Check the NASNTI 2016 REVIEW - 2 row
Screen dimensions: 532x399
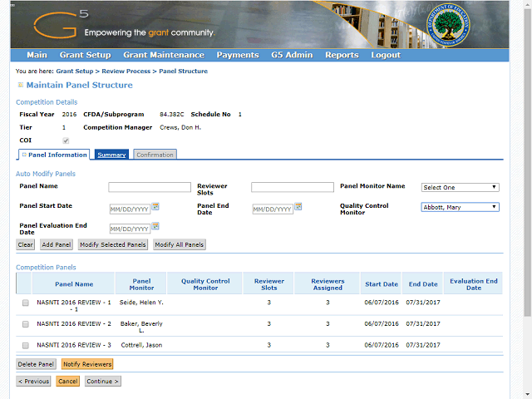point(26,324)
